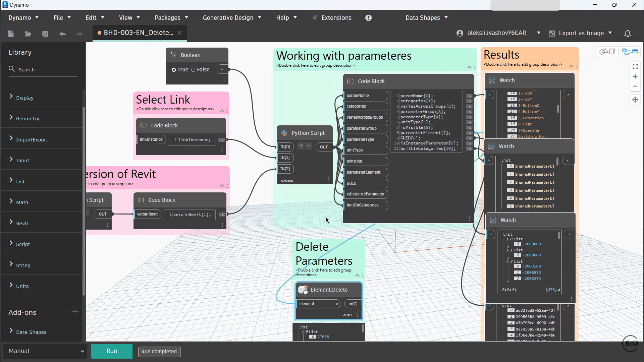Open Boolean node options menu
This screenshot has height=362, width=644.
coord(224,80)
